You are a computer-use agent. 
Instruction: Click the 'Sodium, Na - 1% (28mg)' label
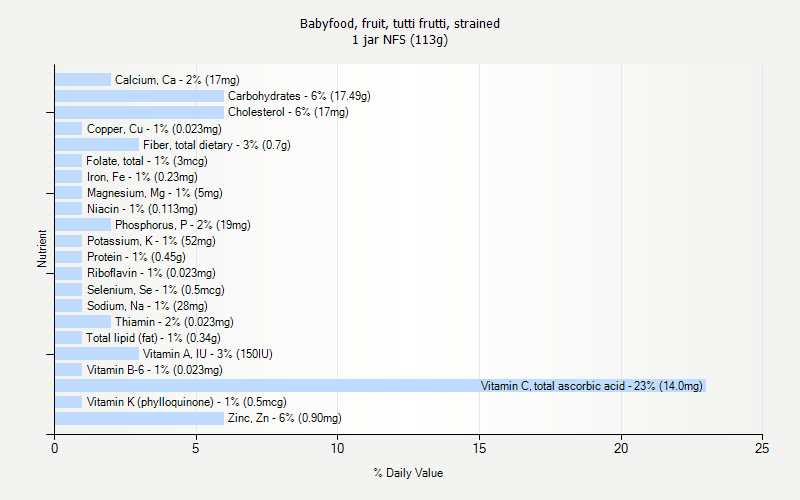coord(147,306)
